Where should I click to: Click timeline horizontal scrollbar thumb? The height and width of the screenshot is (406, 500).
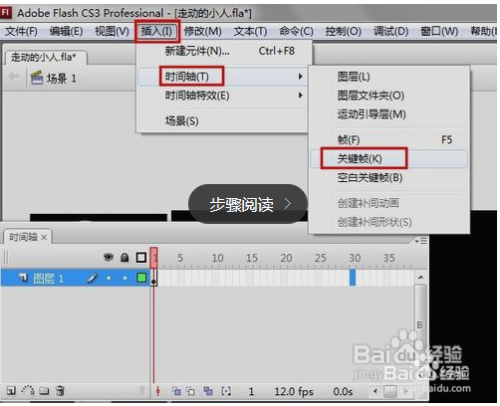click(x=390, y=392)
